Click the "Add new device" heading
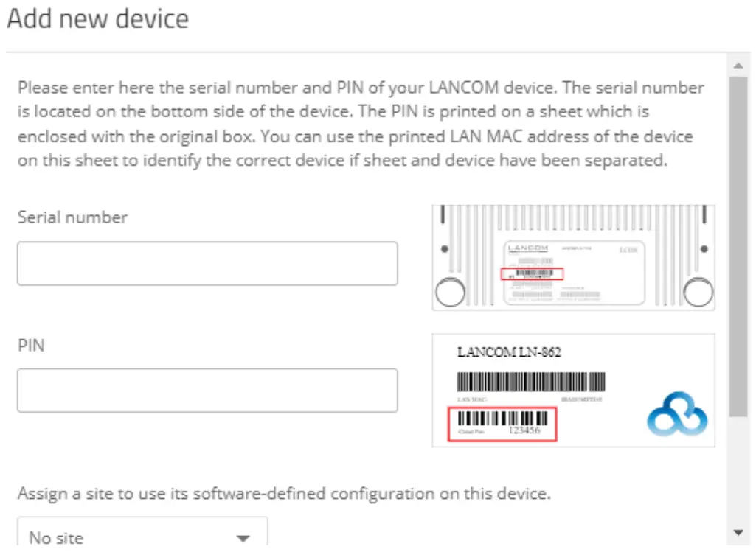Screen dimensions: 756x552 tap(97, 18)
